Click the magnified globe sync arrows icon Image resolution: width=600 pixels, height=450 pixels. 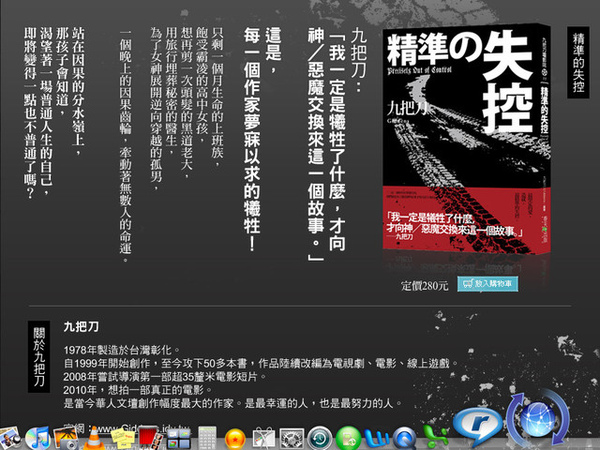pos(538,418)
